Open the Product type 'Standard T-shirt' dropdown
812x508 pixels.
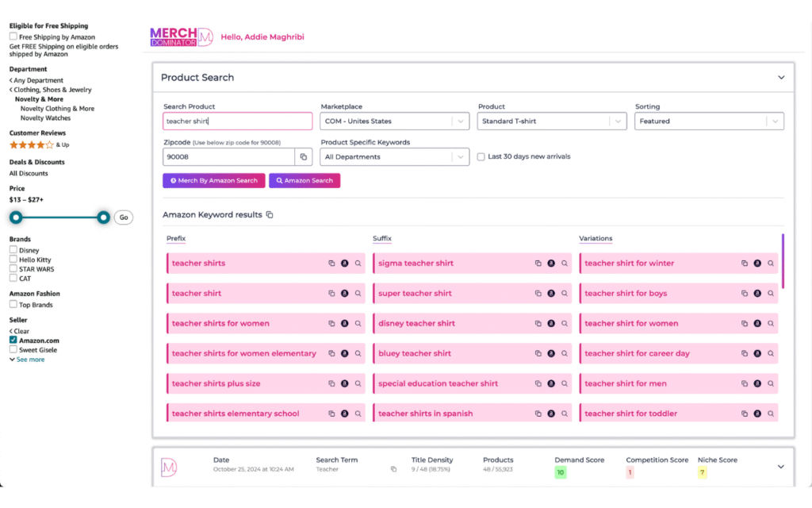point(552,121)
